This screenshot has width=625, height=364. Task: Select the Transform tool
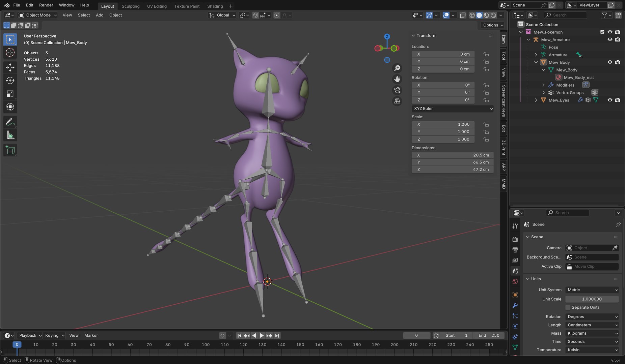tap(10, 107)
